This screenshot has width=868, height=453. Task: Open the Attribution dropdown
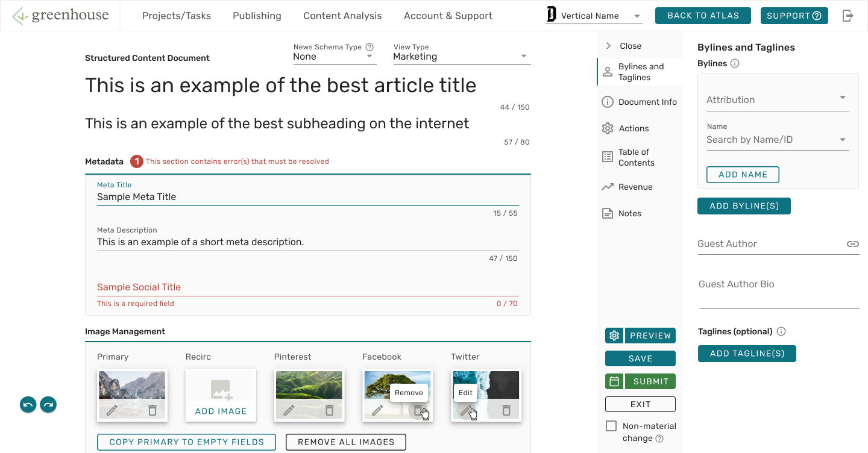778,99
